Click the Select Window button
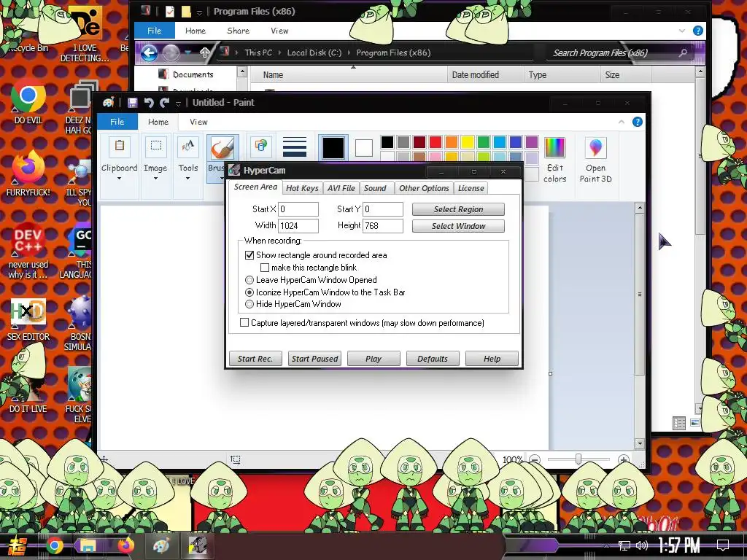 (458, 226)
